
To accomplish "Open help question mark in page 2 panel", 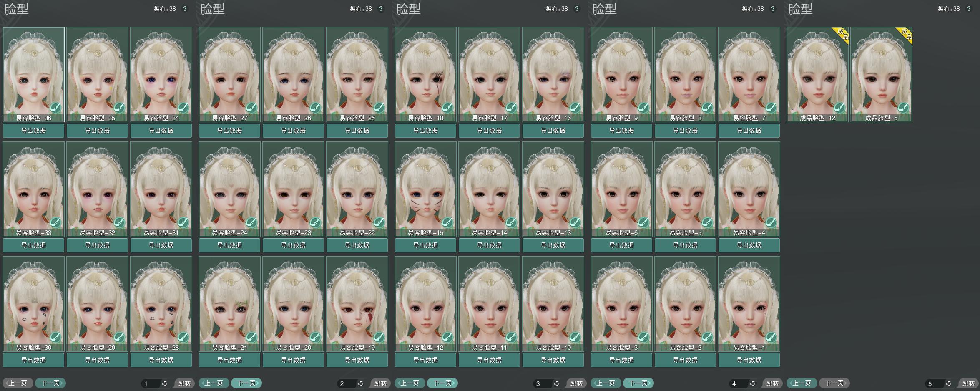I will (x=381, y=9).
